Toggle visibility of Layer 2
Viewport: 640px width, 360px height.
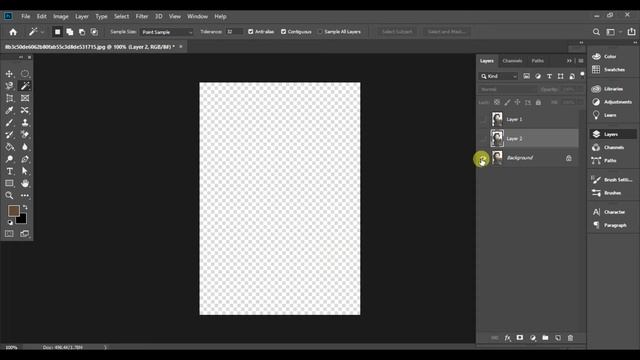483,138
